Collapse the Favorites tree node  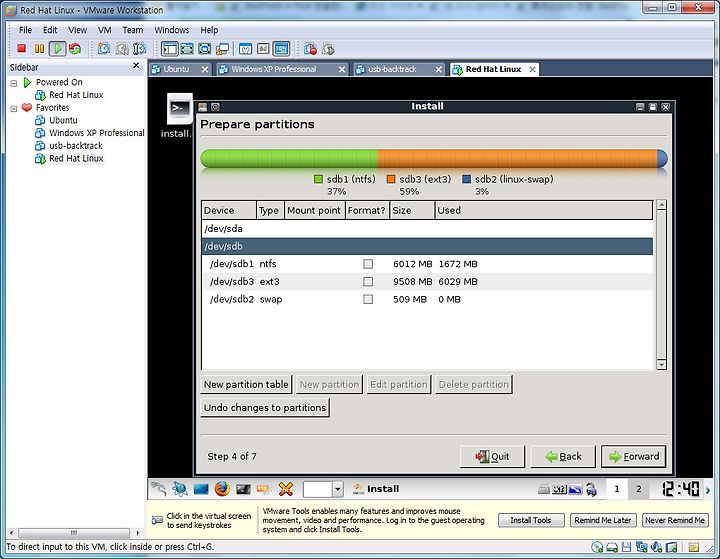click(x=14, y=108)
